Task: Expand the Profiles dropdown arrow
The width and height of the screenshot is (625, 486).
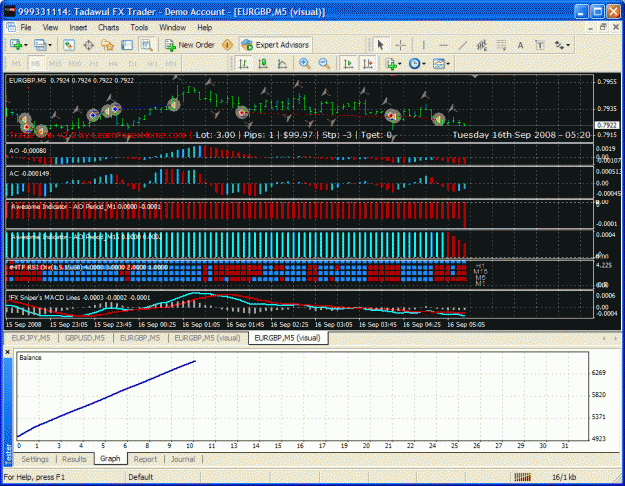Action: point(49,45)
